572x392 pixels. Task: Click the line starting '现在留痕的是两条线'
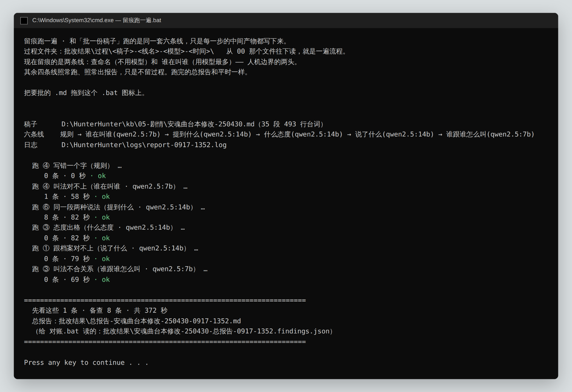(161, 62)
